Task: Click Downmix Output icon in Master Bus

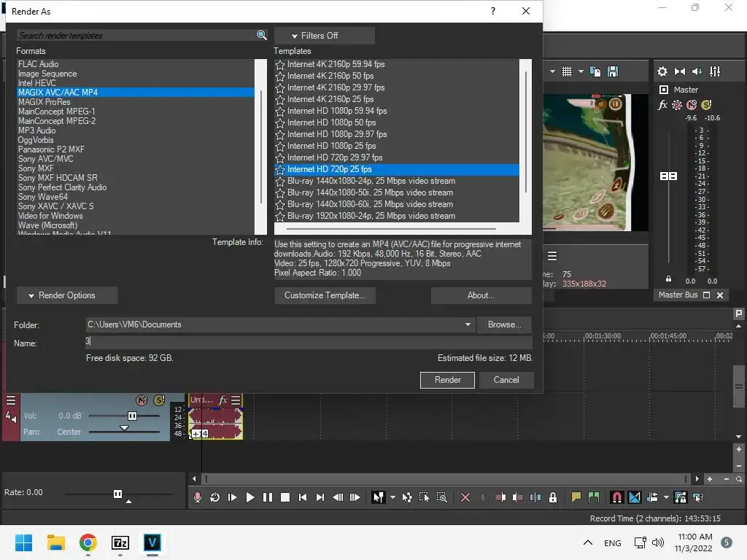Action: (680, 71)
